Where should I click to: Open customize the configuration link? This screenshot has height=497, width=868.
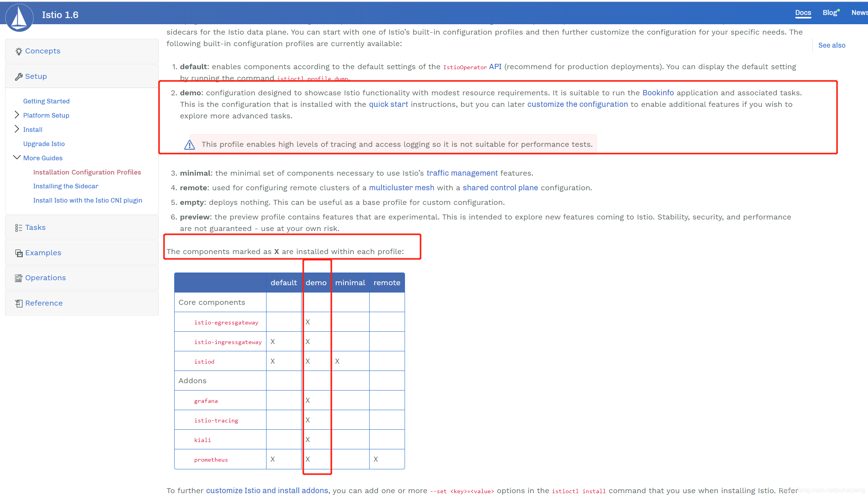(x=577, y=104)
